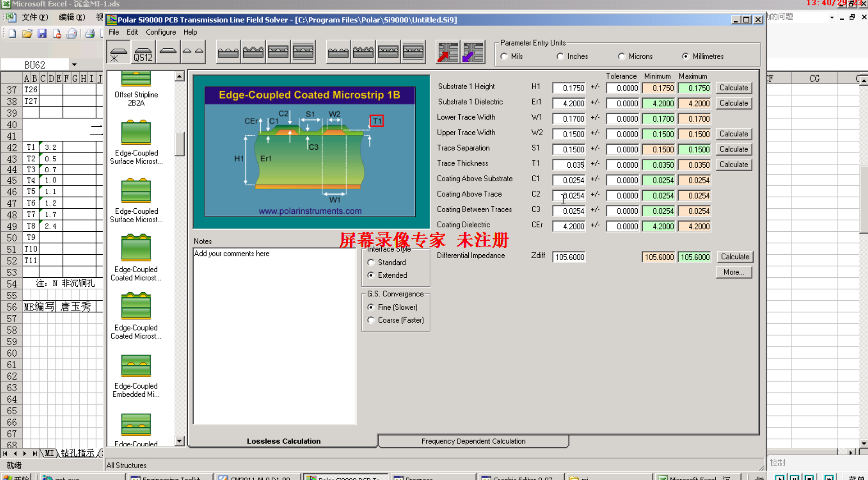Click Excel row header 45

click(x=12, y=180)
